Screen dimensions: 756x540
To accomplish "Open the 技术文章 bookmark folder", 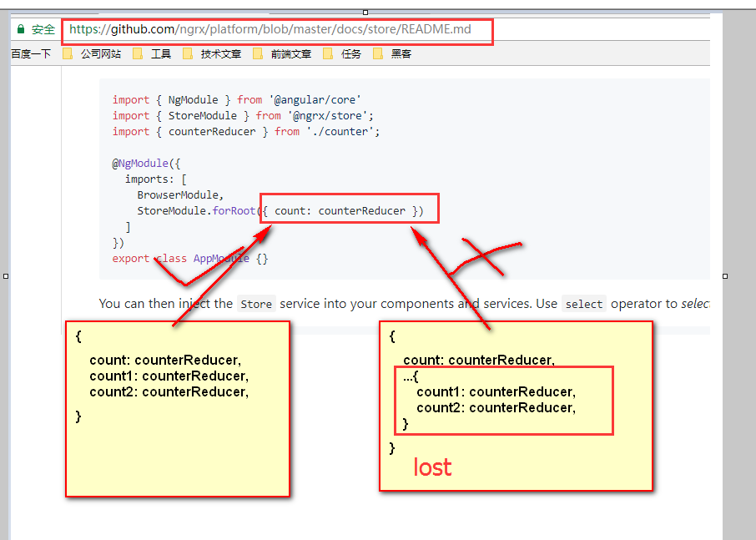I will (212, 53).
